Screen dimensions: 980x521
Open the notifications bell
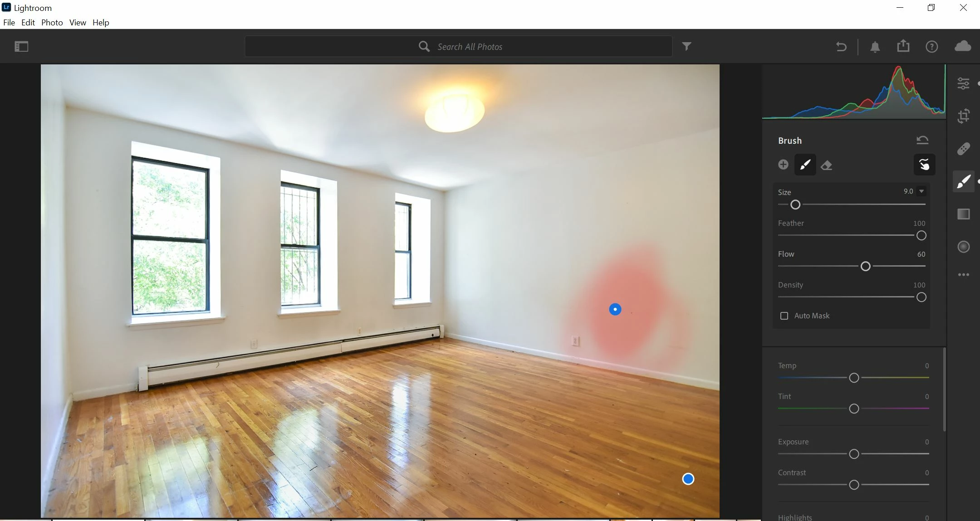[x=875, y=47]
